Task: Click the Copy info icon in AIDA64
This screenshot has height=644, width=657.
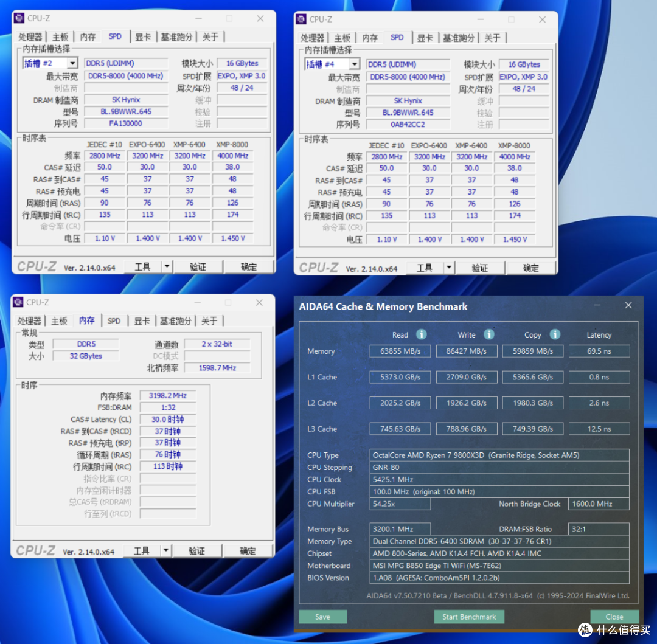Action: (x=555, y=334)
